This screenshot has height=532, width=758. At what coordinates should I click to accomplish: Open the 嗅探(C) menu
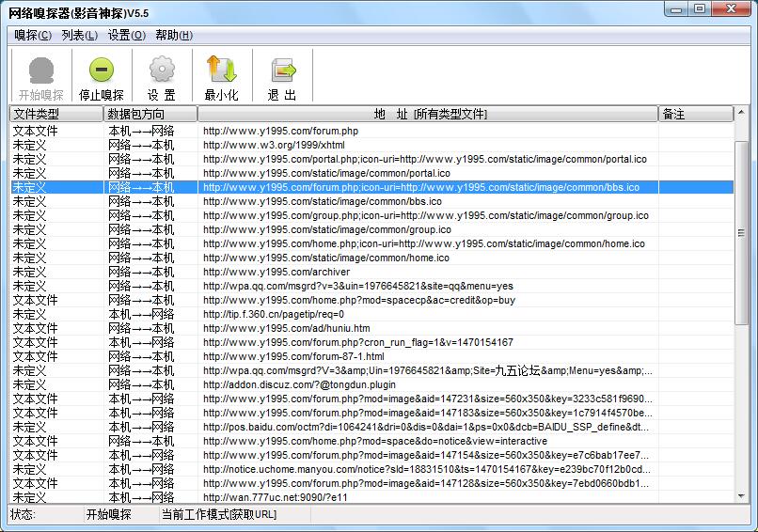click(x=33, y=35)
